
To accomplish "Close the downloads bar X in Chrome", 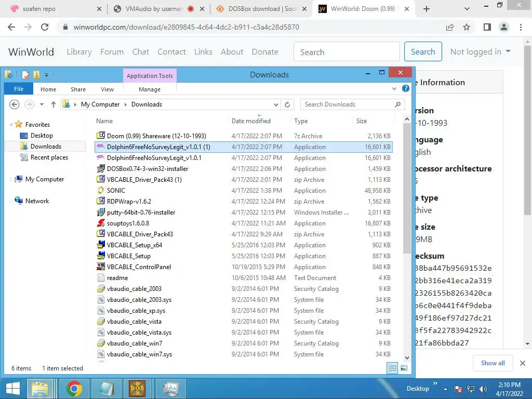I will tap(523, 363).
